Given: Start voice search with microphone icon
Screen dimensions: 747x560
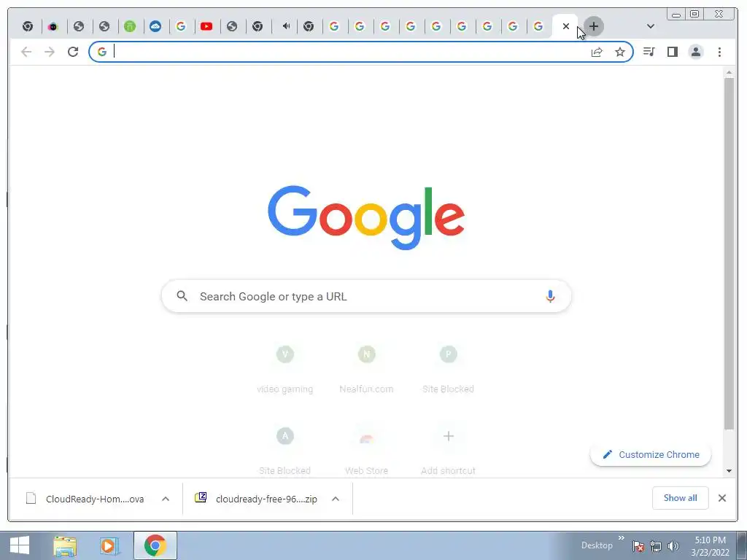Looking at the screenshot, I should click(550, 296).
